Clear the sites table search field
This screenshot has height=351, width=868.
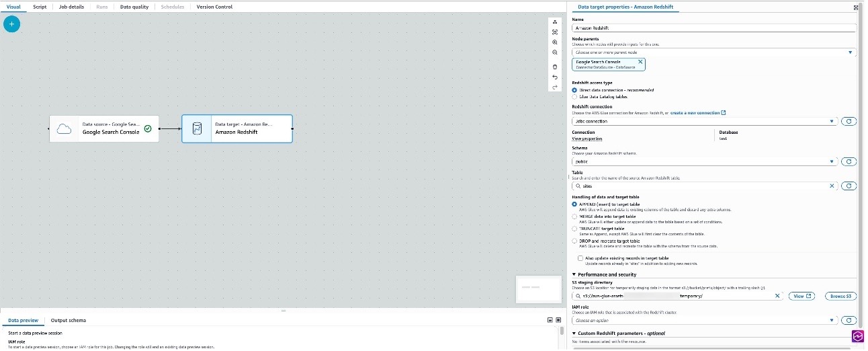[x=832, y=186]
